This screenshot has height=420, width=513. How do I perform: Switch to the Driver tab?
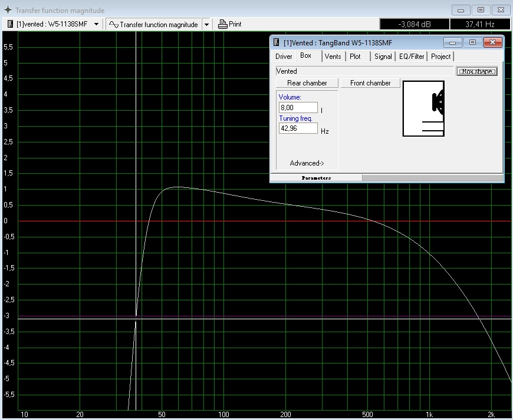(284, 57)
